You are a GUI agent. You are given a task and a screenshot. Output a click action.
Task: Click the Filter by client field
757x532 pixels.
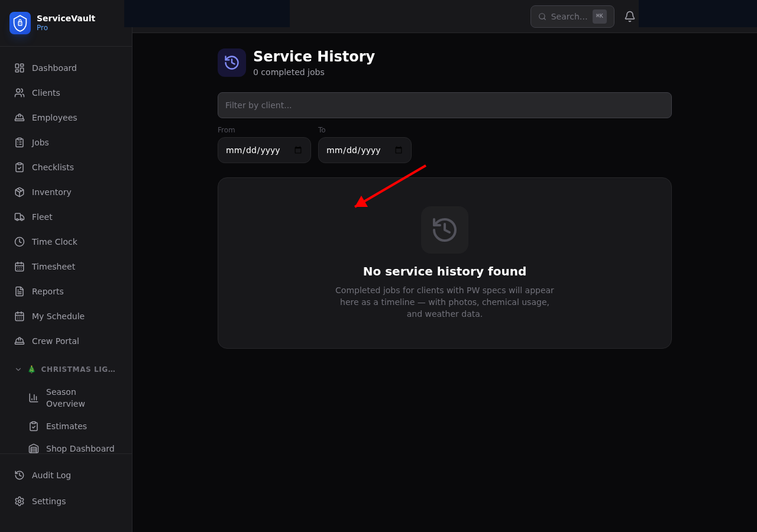point(444,105)
